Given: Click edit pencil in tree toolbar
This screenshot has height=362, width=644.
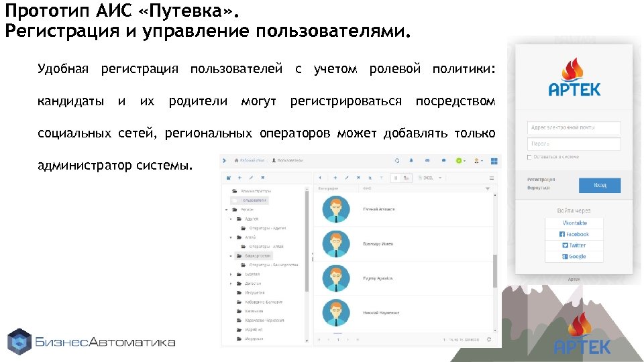Looking at the screenshot, I should [251, 178].
